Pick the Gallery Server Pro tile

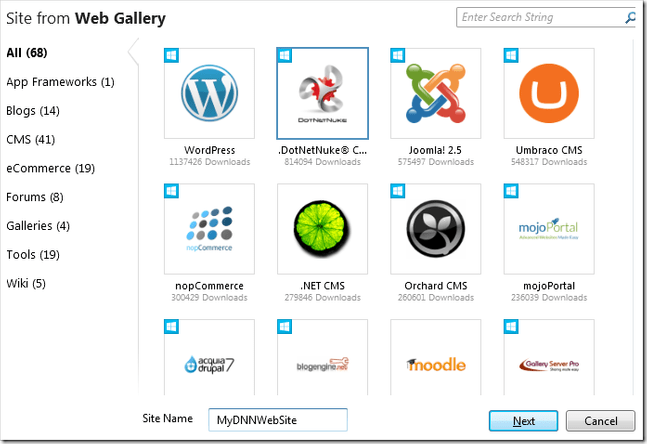click(x=549, y=357)
